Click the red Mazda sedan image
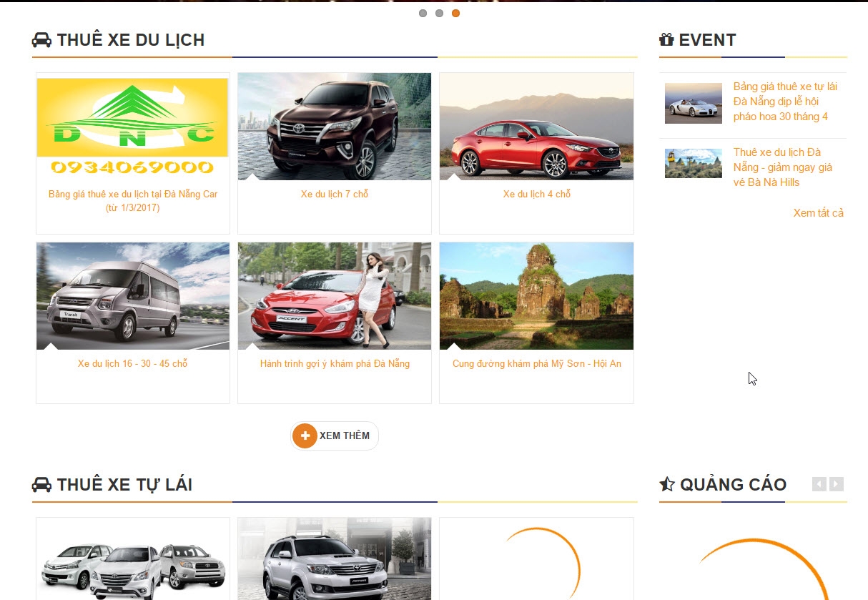The height and width of the screenshot is (600, 868). pos(536,127)
